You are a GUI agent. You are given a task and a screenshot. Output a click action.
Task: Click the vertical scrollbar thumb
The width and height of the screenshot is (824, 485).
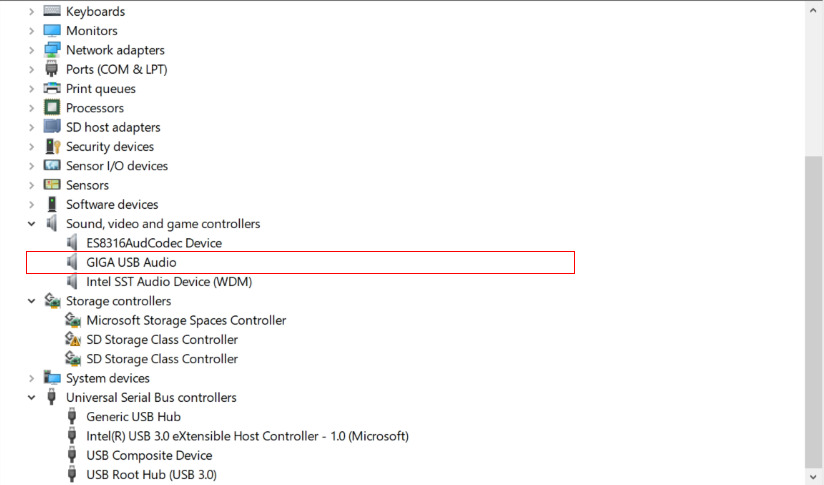(x=814, y=310)
